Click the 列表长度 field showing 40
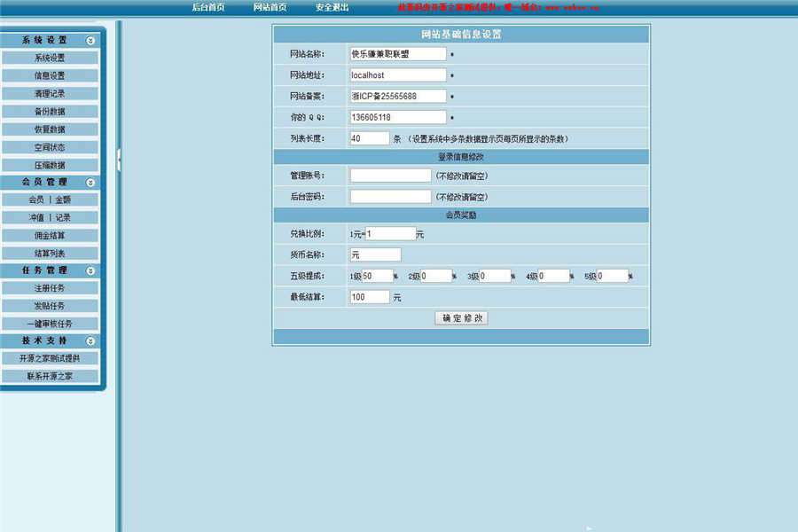 click(x=370, y=138)
